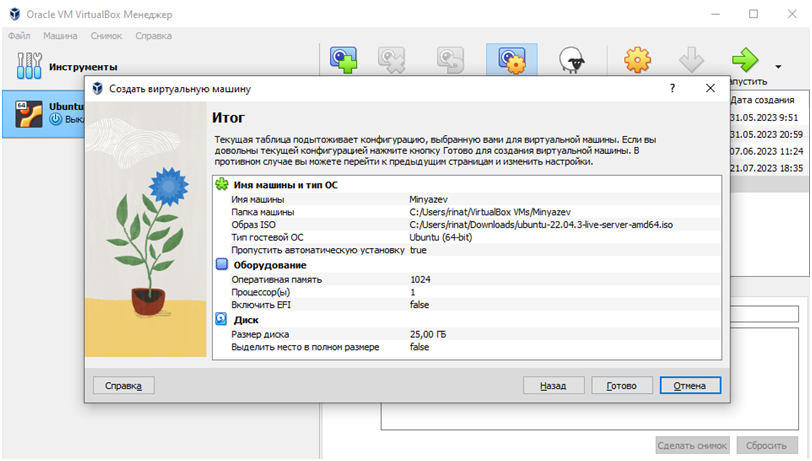Select the snapshot row dated 21.07.2023 18:35
Image resolution: width=812 pixels, height=461 pixels.
(x=768, y=168)
